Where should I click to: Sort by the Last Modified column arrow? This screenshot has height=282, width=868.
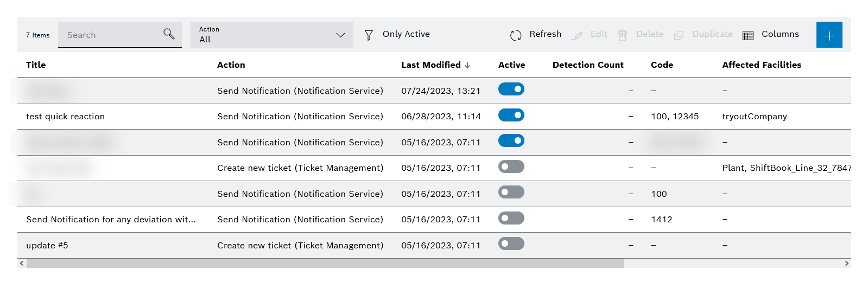tap(467, 65)
